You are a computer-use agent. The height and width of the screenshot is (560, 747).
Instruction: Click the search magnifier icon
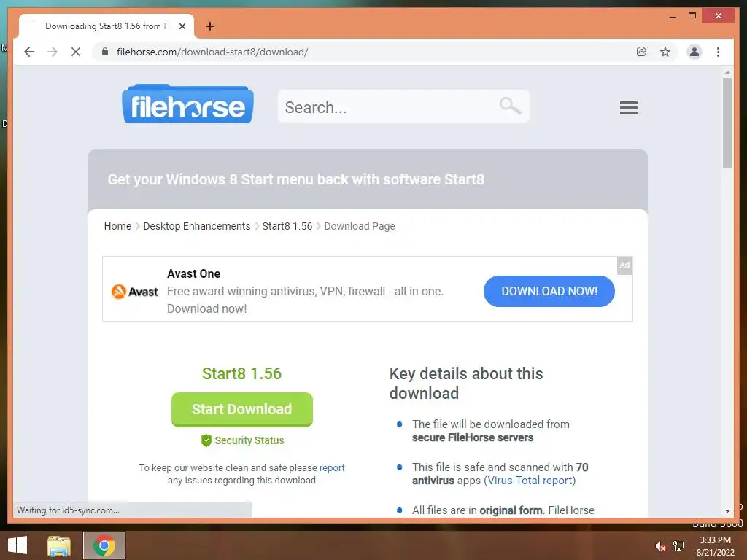[x=510, y=106]
